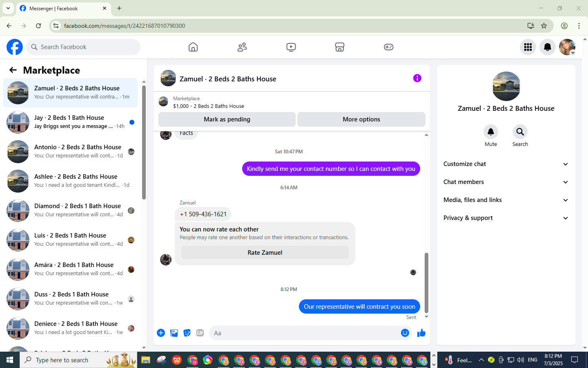Bookmark this tab star icon
The height and width of the screenshot is (368, 588).
(x=544, y=26)
